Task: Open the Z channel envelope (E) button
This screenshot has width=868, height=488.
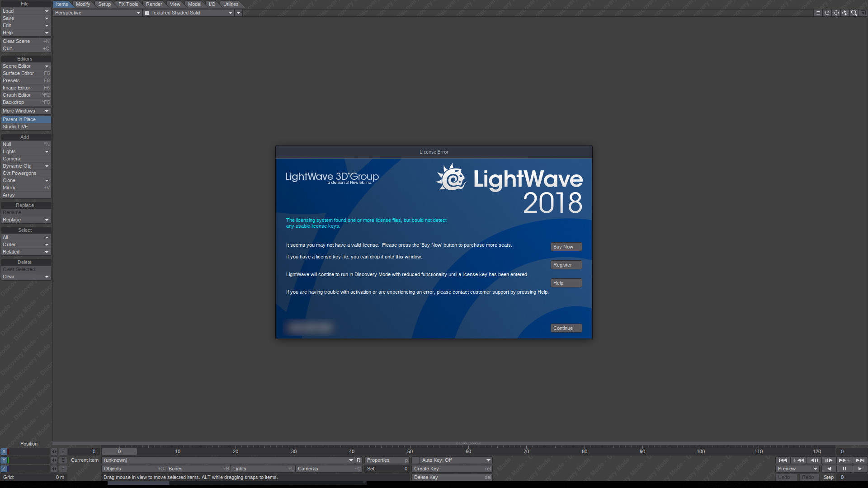Action: (63, 469)
